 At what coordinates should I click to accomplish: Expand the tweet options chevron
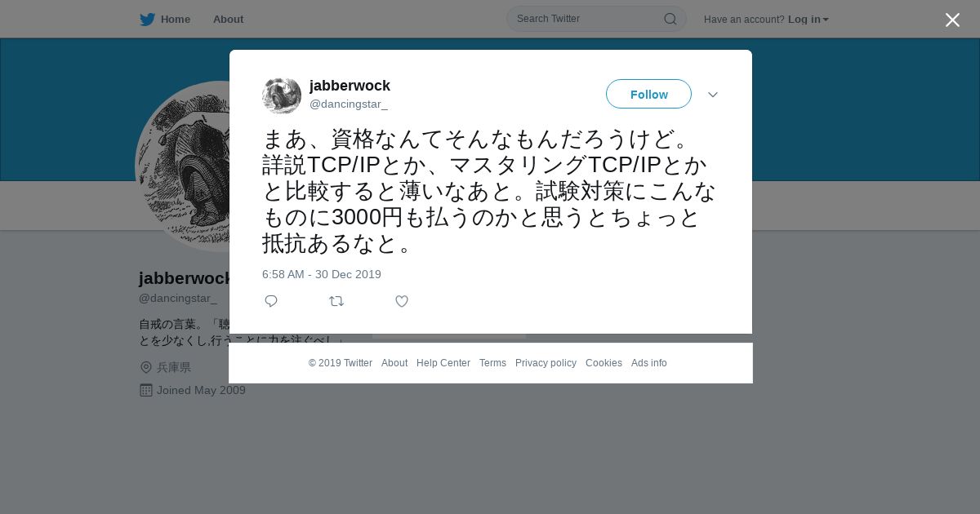point(713,95)
